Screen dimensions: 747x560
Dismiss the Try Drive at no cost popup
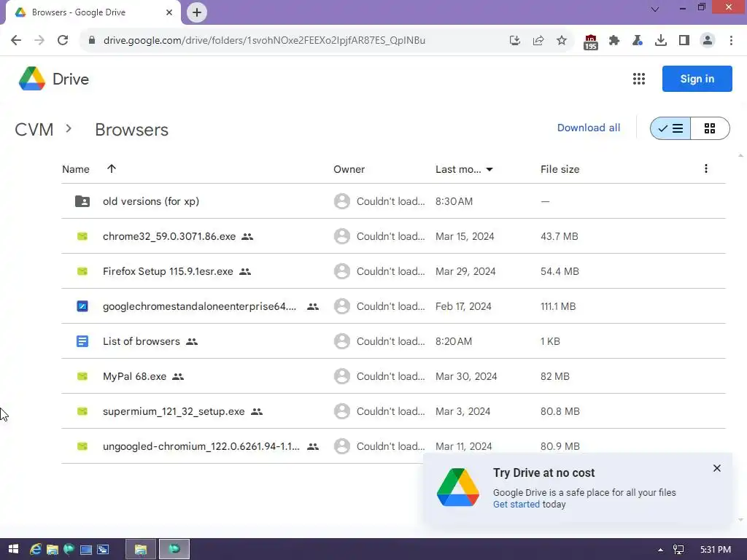coord(717,468)
